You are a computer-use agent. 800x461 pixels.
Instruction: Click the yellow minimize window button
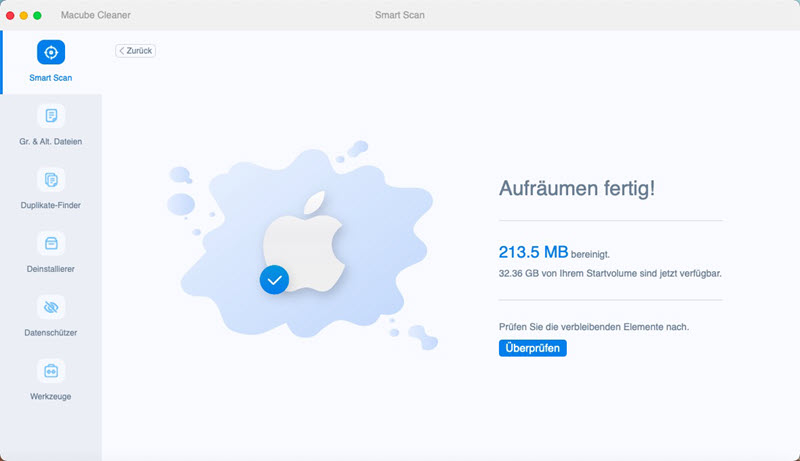point(23,15)
